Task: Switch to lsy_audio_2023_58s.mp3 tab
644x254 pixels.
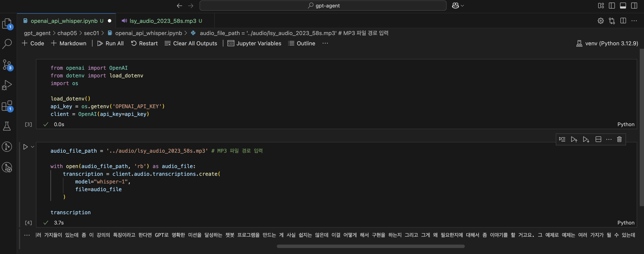Action: pyautogui.click(x=162, y=21)
